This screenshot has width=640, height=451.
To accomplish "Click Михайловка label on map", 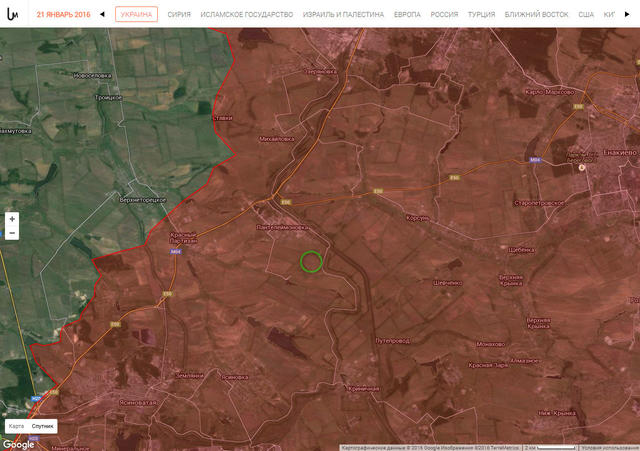I will (x=277, y=139).
